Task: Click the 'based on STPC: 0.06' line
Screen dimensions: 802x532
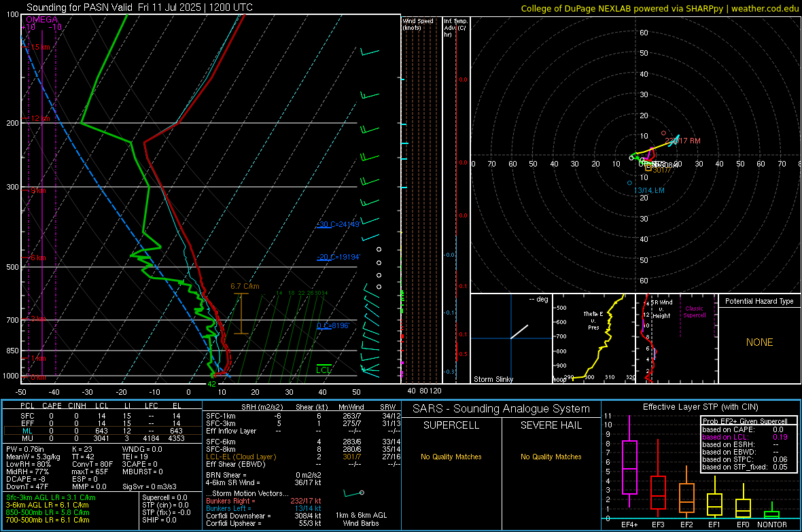Action: pos(745,459)
